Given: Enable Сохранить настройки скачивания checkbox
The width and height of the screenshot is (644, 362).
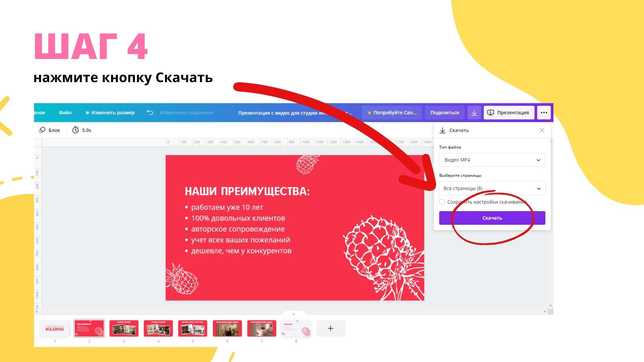Looking at the screenshot, I should pyautogui.click(x=442, y=202).
